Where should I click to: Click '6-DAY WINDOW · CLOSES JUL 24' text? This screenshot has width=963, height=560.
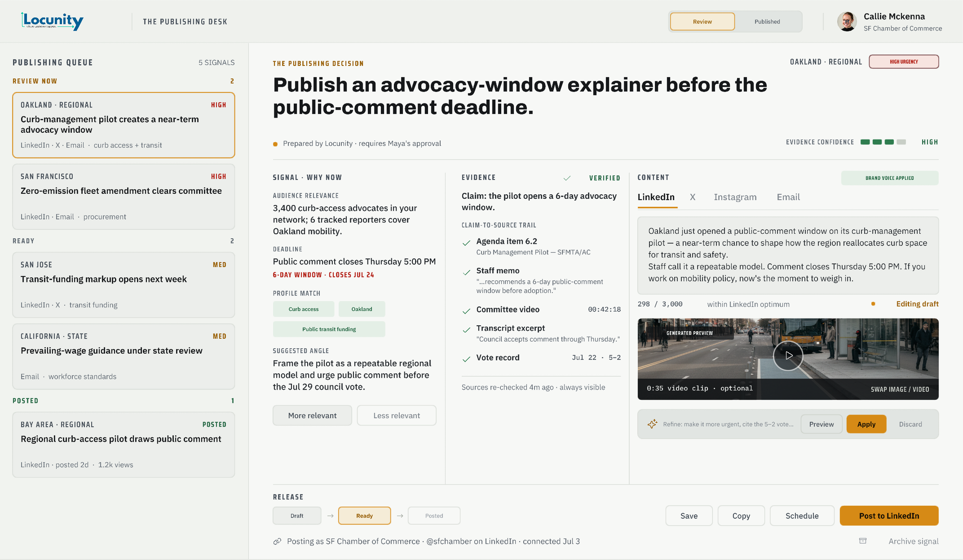tap(324, 275)
